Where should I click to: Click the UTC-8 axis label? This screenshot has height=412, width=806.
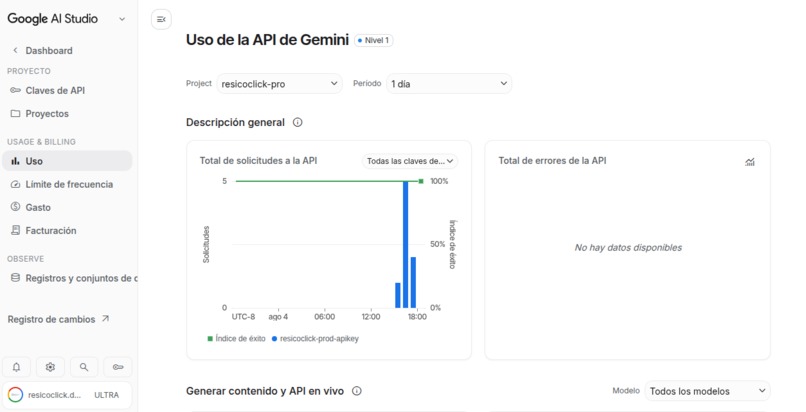(243, 317)
